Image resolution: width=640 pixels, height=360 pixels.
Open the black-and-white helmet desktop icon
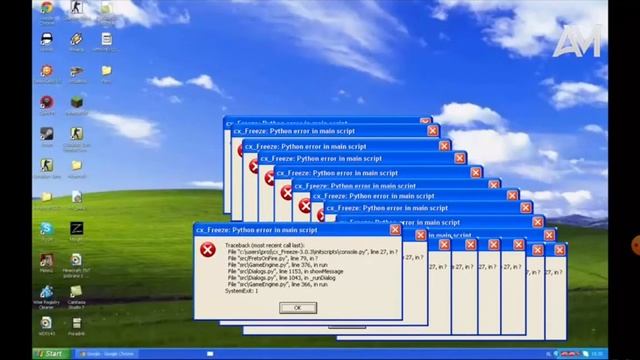click(x=47, y=39)
